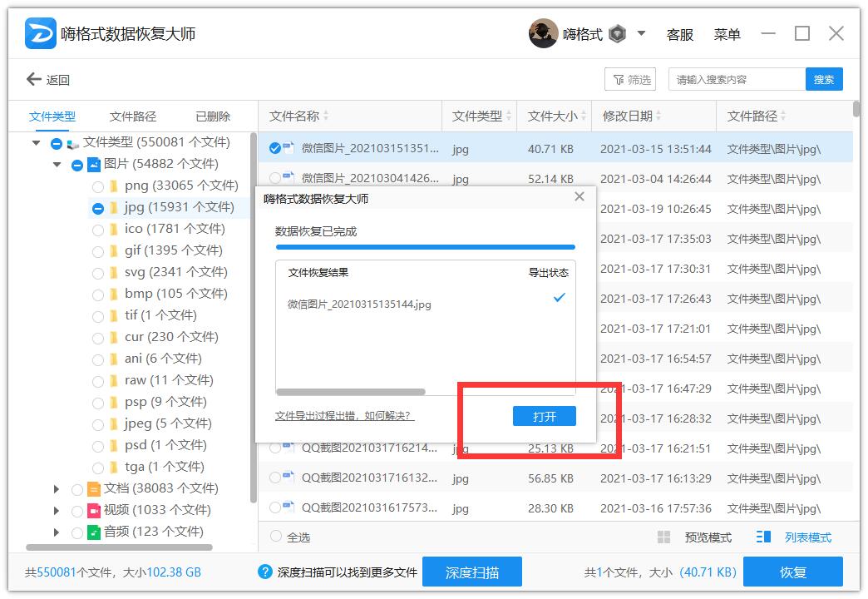Expand the 文档 tree node

tap(56, 488)
